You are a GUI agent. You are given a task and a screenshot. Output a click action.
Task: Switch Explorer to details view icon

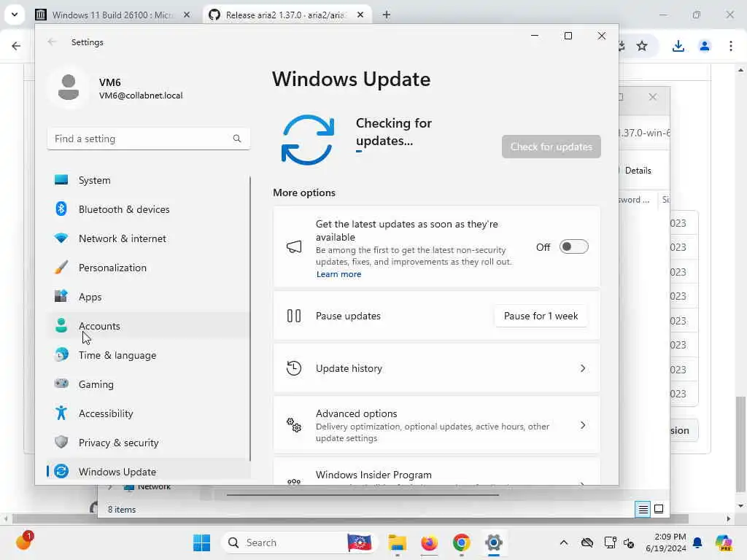click(x=643, y=509)
